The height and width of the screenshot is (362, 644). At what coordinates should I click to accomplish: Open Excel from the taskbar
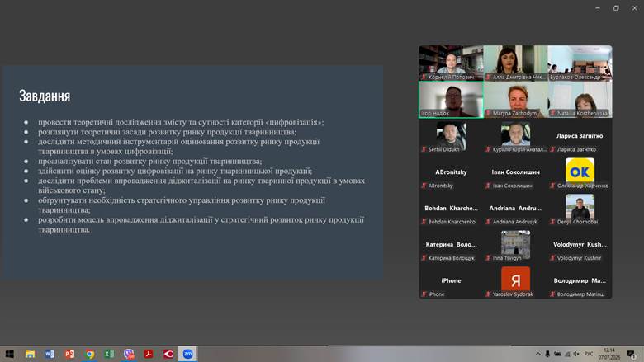pyautogui.click(x=109, y=354)
